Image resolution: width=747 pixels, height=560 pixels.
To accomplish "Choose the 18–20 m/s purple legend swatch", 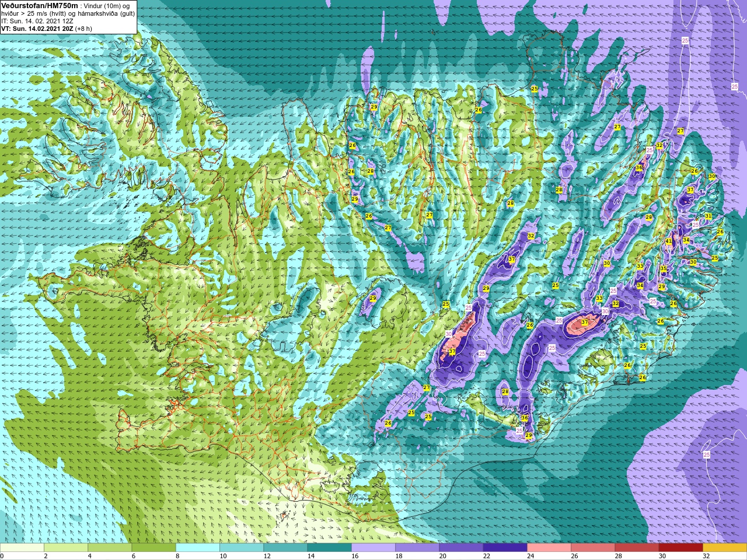I will pos(417,548).
